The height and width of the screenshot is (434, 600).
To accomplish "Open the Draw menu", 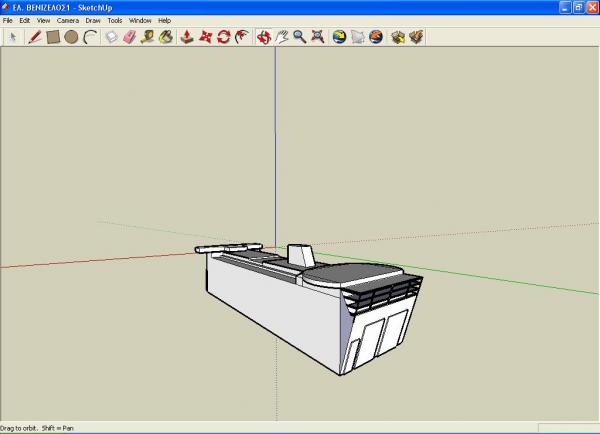I will point(93,20).
